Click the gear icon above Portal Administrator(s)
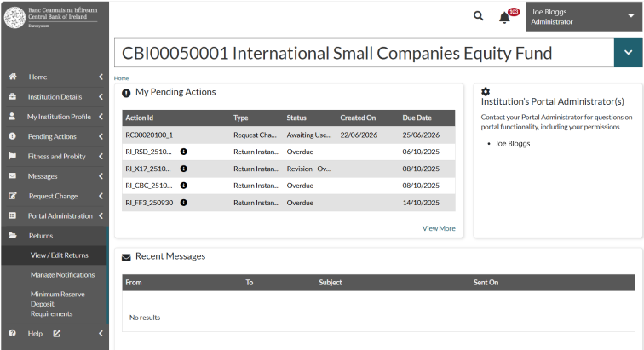The image size is (644, 350). coord(486,91)
